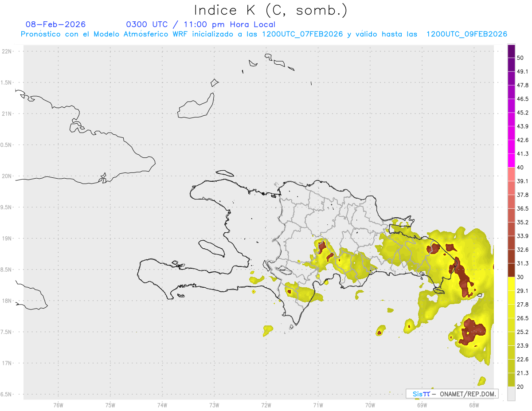
Task: Click the colorbar value "36.5"
Action: [x=523, y=208]
